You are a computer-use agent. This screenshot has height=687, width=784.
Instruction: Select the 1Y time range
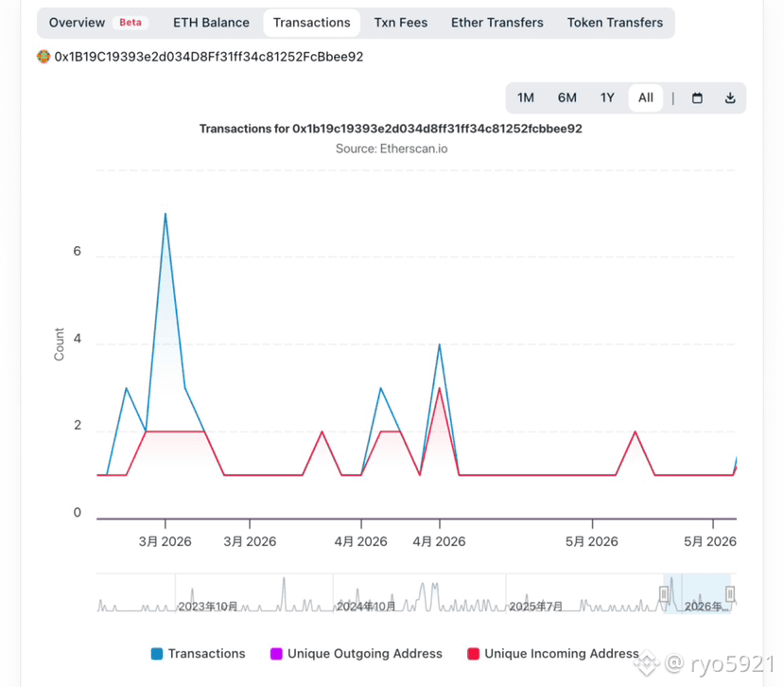pyautogui.click(x=607, y=97)
